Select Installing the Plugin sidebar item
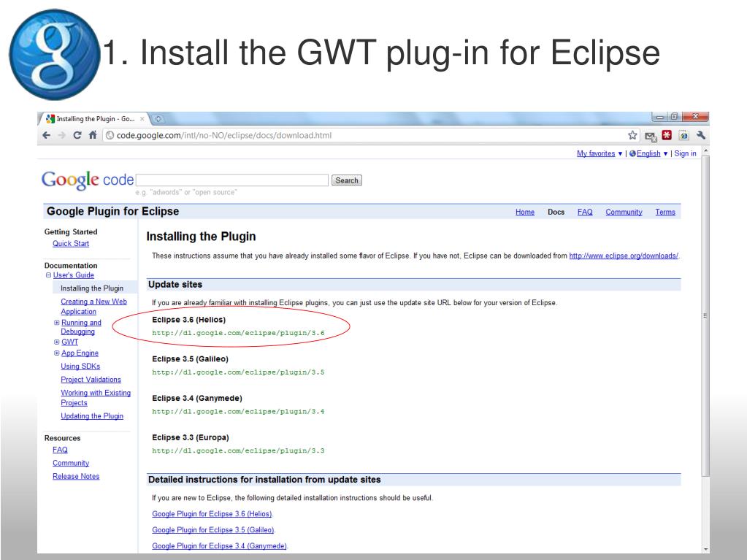The width and height of the screenshot is (747, 560). 91,288
